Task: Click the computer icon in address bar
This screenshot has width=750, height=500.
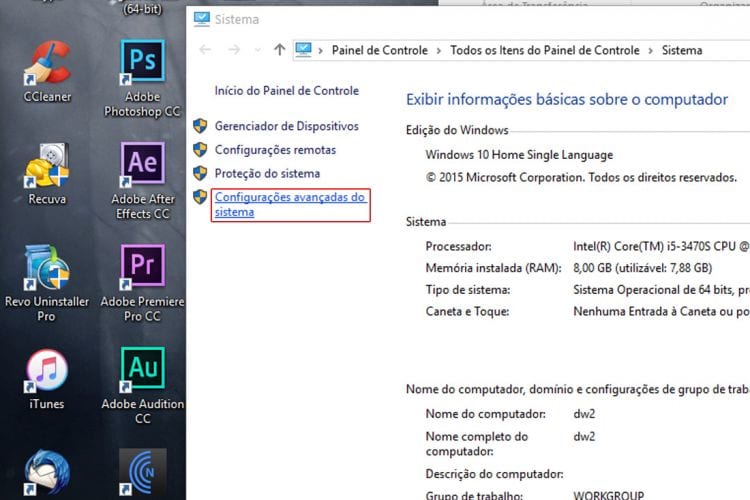Action: click(303, 50)
